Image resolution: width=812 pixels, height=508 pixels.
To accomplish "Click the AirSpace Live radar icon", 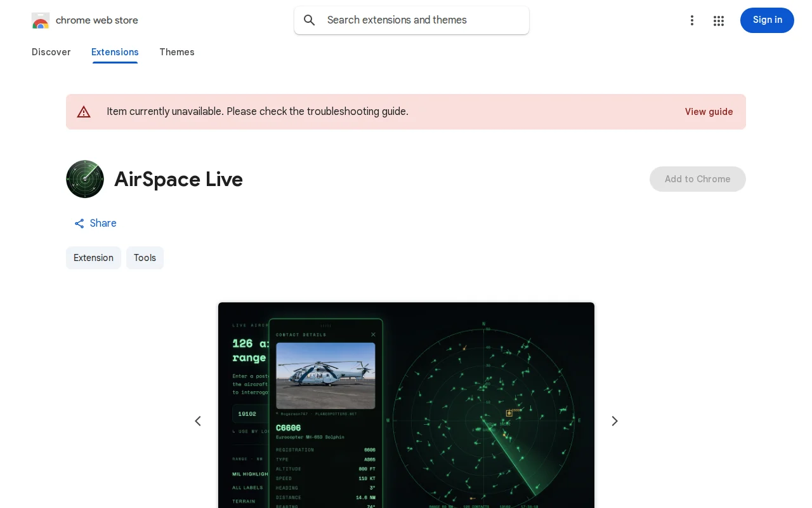I will point(85,179).
